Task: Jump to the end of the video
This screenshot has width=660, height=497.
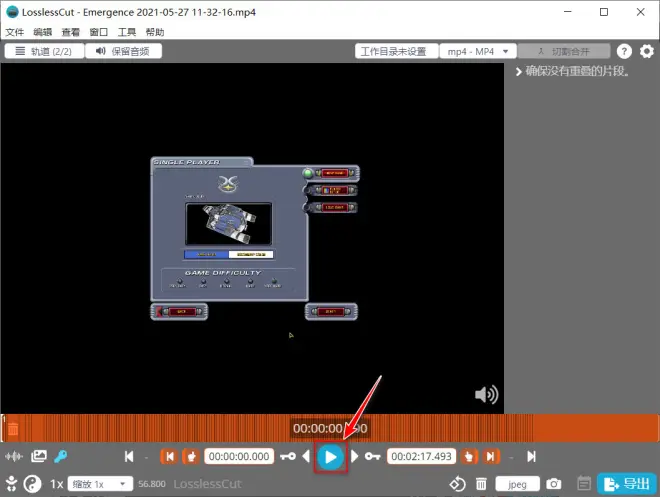Action: pos(531,457)
